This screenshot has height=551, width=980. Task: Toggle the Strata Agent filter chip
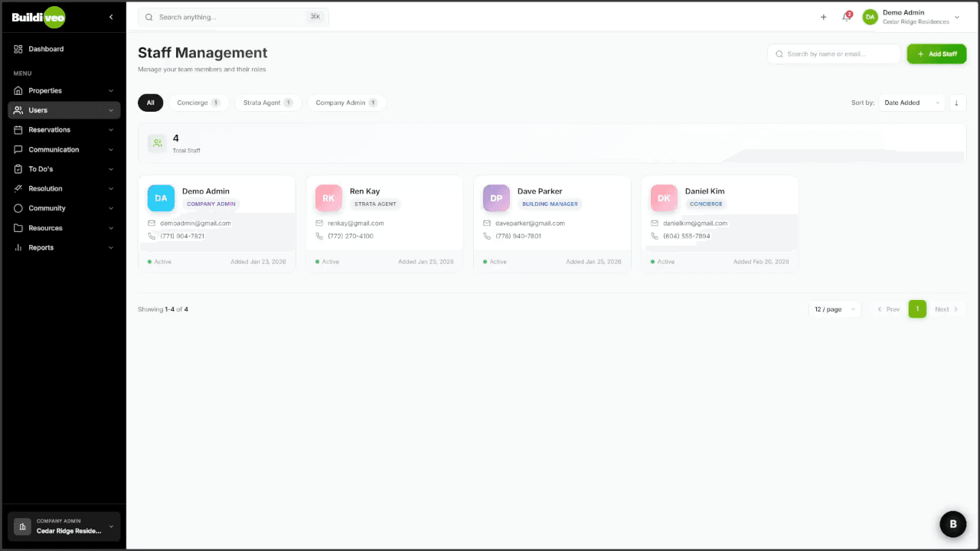(266, 102)
